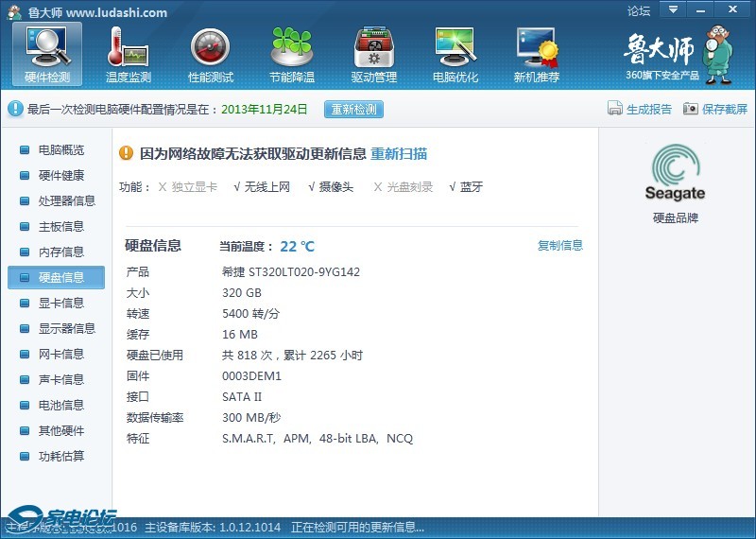This screenshot has height=539, width=756.
Task: Click the Seagate brand logo
Action: [675, 173]
